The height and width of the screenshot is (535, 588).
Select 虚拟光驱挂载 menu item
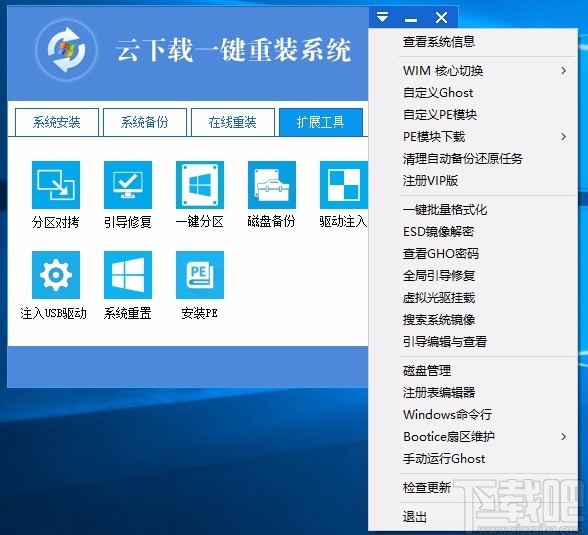(473, 298)
